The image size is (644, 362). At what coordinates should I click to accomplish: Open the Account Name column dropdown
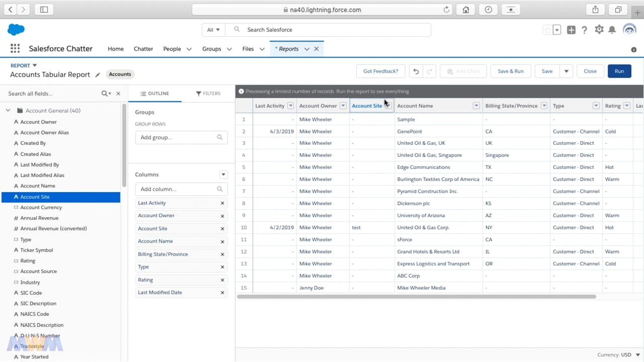coord(476,106)
